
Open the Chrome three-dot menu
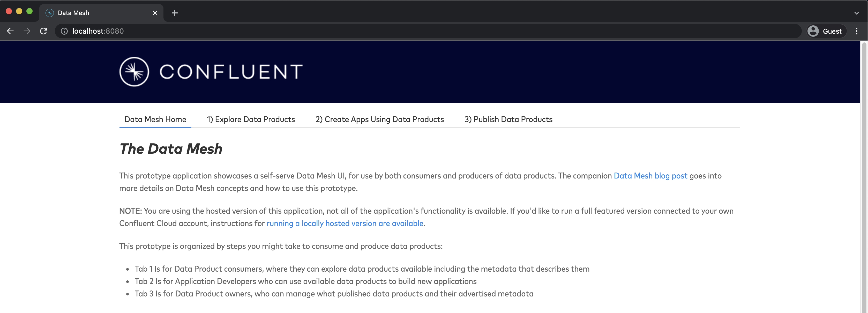pos(856,31)
